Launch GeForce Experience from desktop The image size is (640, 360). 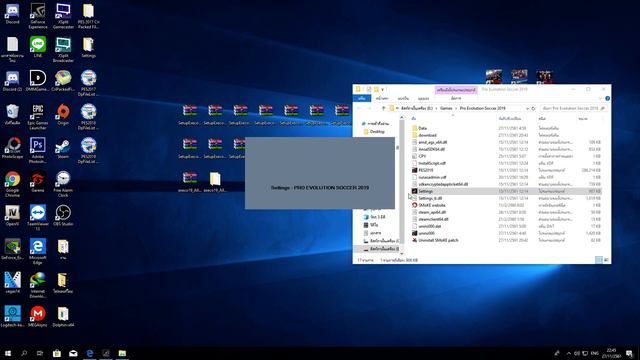coord(38,16)
